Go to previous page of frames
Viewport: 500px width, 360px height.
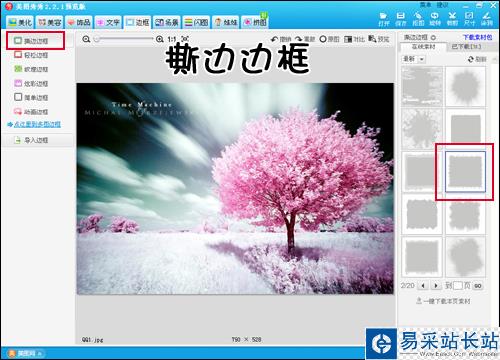(423, 286)
